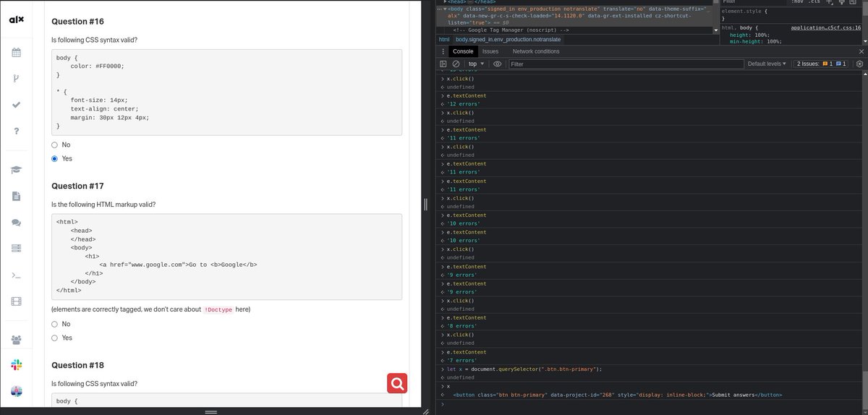Image resolution: width=868 pixels, height=415 pixels.
Task: Open the branch projects icon in sidebar
Action: click(16, 79)
